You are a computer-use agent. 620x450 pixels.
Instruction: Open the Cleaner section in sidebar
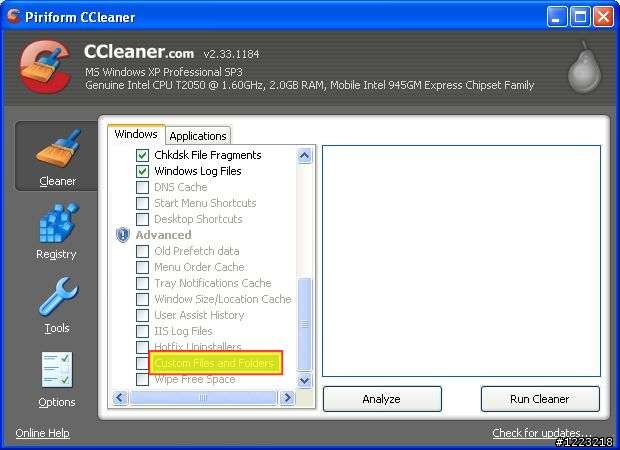57,157
